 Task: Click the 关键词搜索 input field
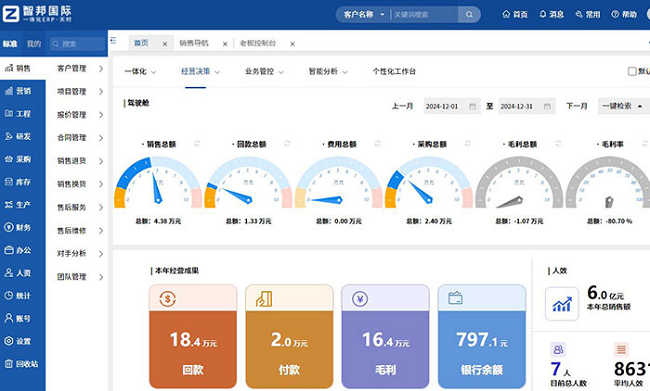(x=424, y=15)
